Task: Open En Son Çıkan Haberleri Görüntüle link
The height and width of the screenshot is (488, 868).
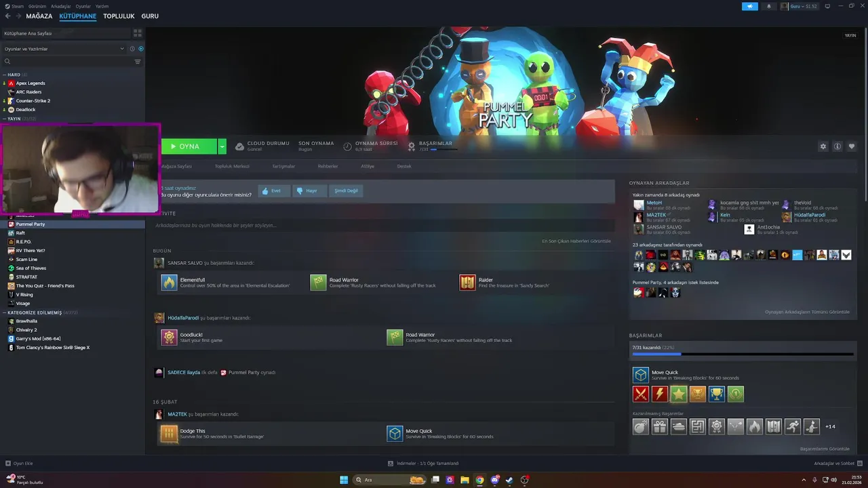Action: [x=576, y=241]
